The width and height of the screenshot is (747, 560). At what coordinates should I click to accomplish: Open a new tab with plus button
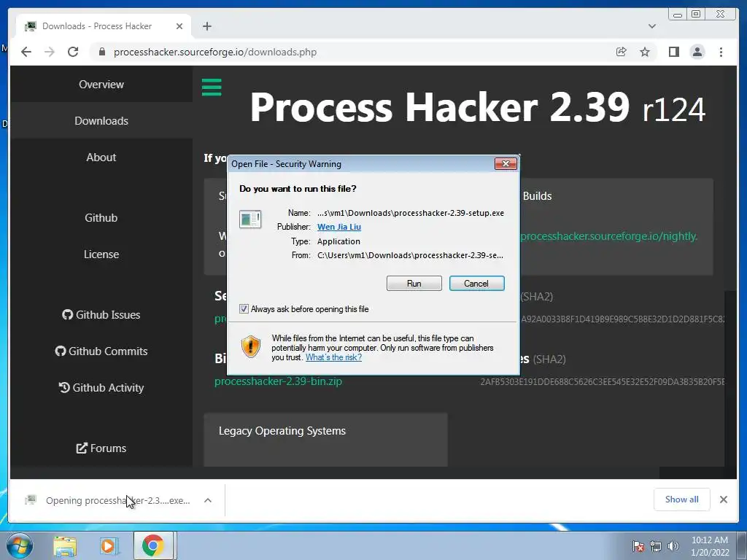[x=206, y=26]
